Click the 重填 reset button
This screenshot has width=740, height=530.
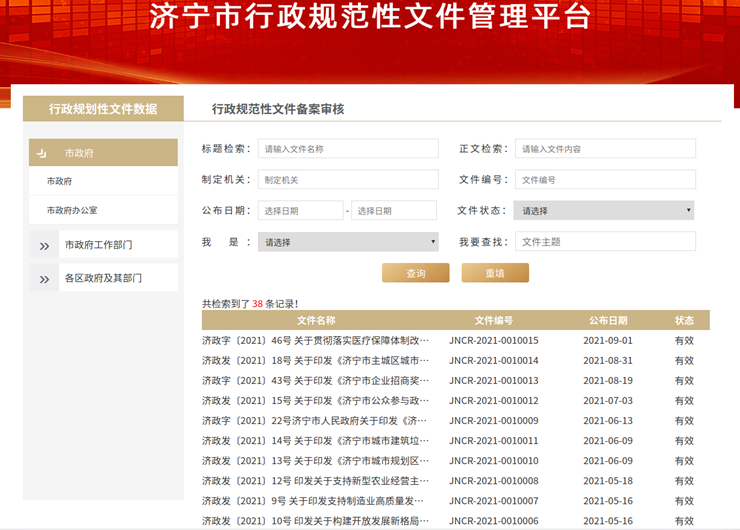(495, 273)
